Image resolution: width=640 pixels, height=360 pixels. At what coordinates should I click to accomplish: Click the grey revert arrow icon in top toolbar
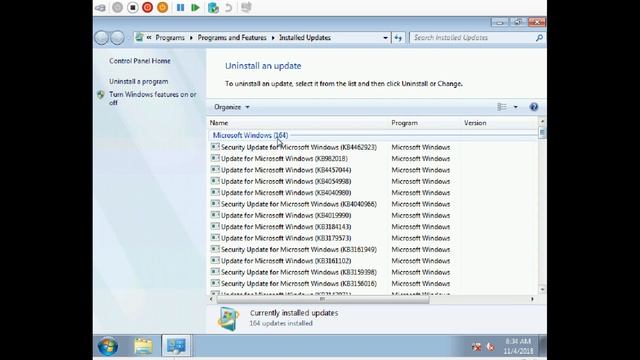coord(229,7)
